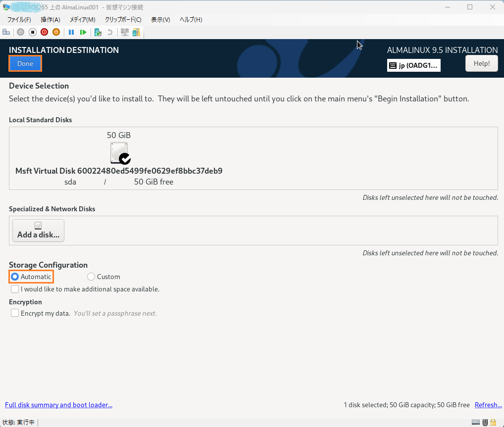Image resolution: width=504 pixels, height=427 pixels.
Task: Click the Help! button
Action: point(482,64)
